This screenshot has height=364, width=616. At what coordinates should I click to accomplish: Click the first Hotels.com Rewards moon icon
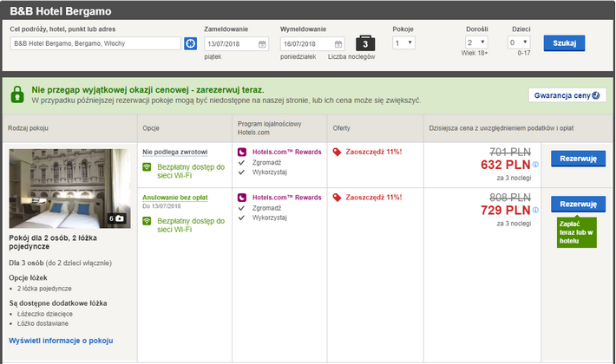242,152
